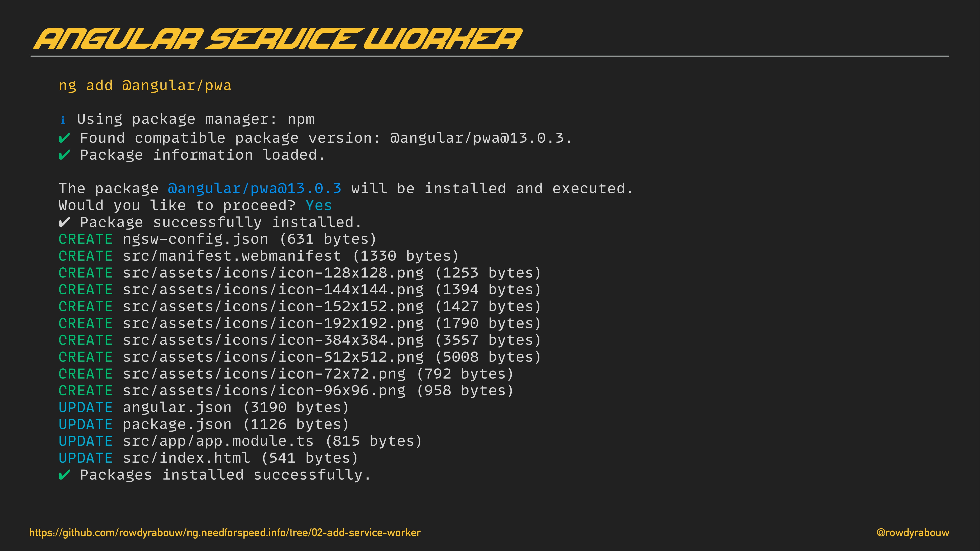Click the blue '@angular/pwa@13.0.3' package name

point(254,189)
